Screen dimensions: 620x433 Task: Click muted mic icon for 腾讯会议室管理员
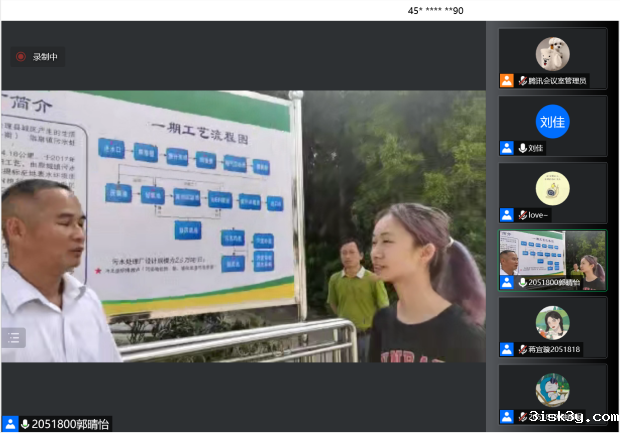click(522, 80)
